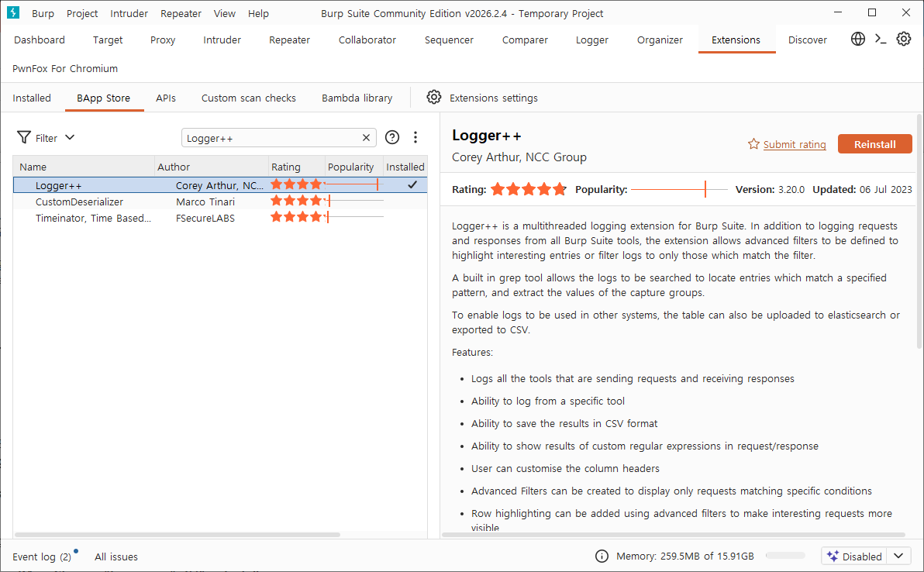Screen dimensions: 924x572
Task: Click the Submit rating star icon
Action: point(753,143)
